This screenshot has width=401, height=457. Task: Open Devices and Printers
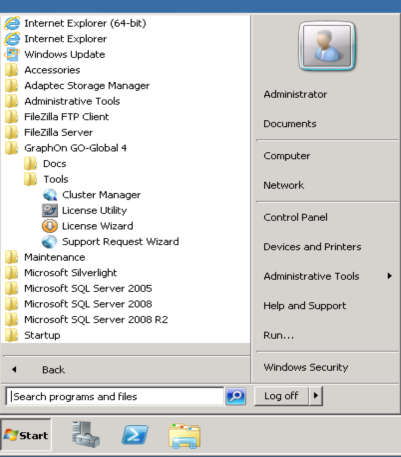312,247
